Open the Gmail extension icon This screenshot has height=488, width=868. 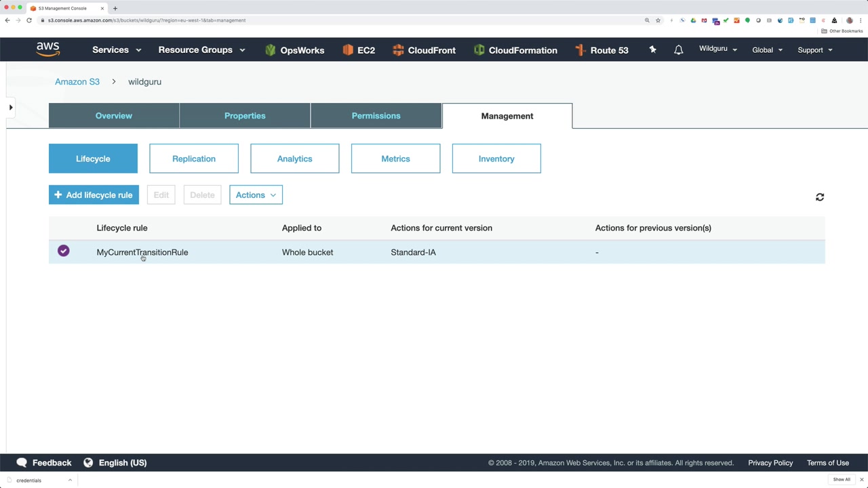click(x=704, y=20)
